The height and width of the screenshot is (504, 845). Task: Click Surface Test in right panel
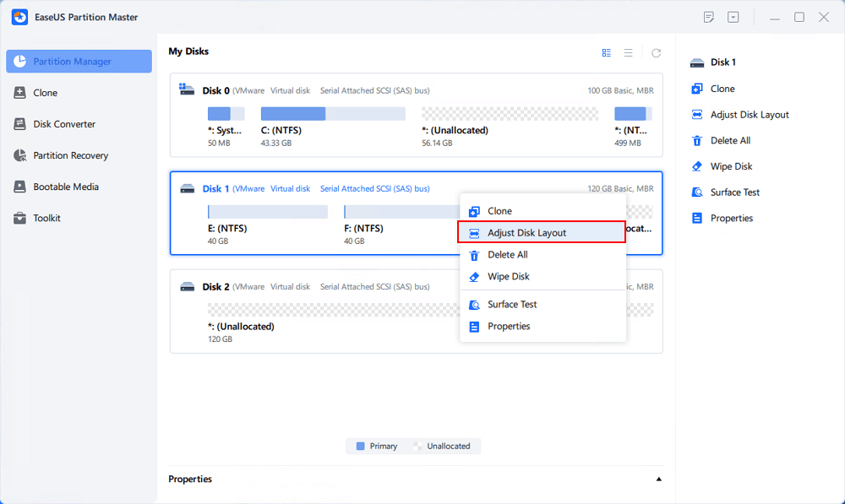(x=734, y=192)
